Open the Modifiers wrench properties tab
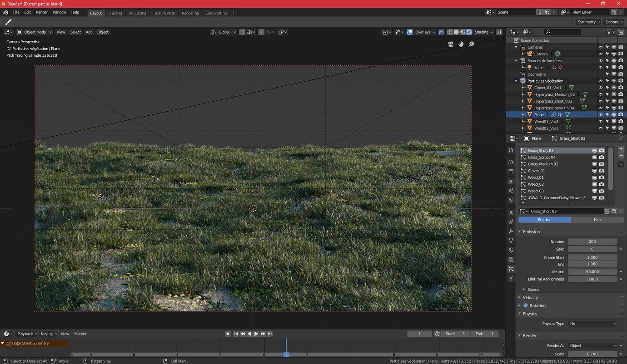627x364 pixels. point(511,231)
